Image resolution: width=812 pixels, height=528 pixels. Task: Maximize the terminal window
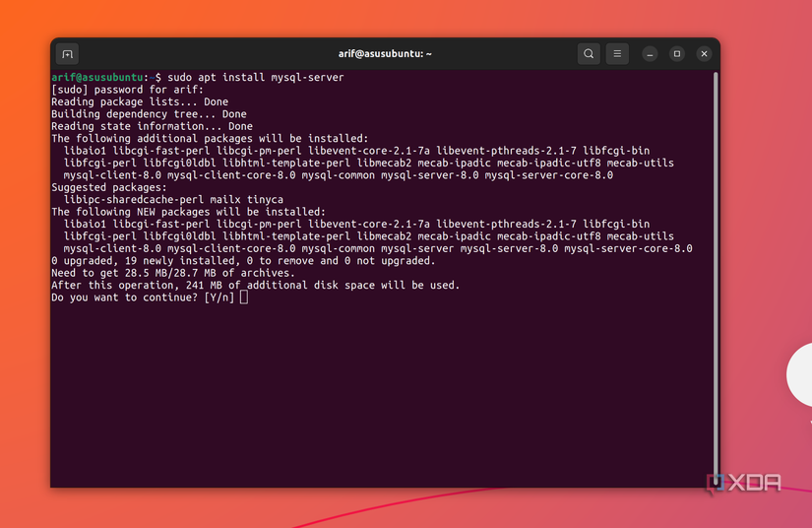pyautogui.click(x=677, y=54)
